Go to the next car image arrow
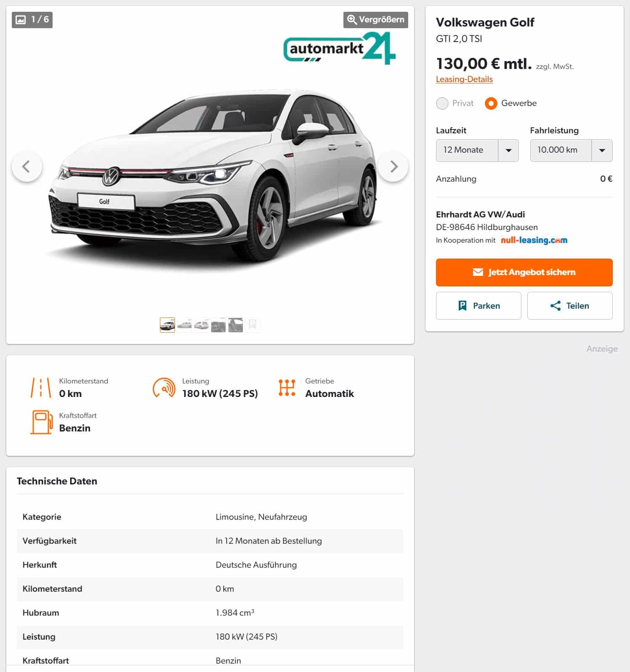 tap(393, 167)
